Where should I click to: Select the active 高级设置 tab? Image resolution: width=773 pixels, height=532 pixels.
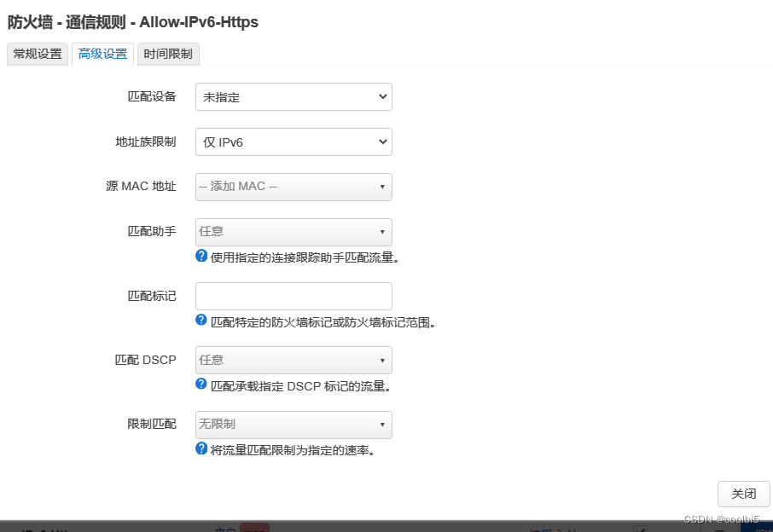102,54
